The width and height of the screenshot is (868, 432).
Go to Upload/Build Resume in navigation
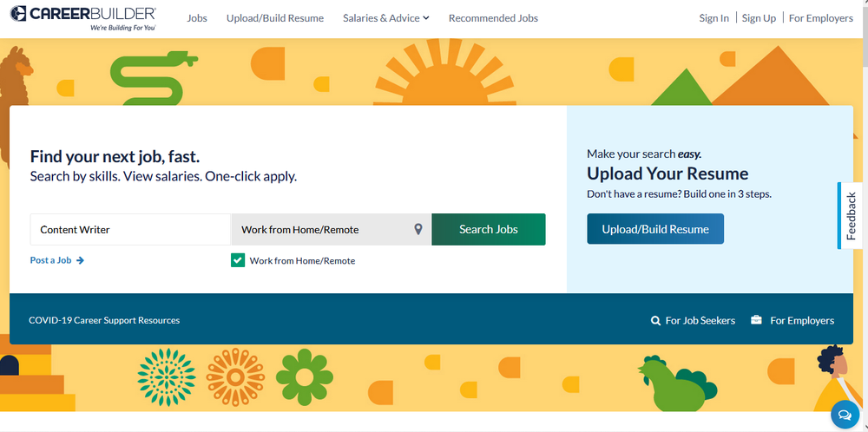click(x=275, y=18)
